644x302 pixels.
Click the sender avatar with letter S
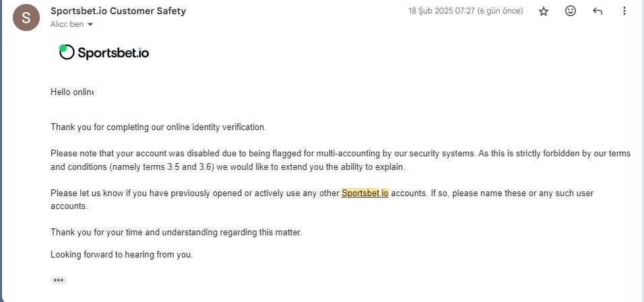[x=26, y=18]
